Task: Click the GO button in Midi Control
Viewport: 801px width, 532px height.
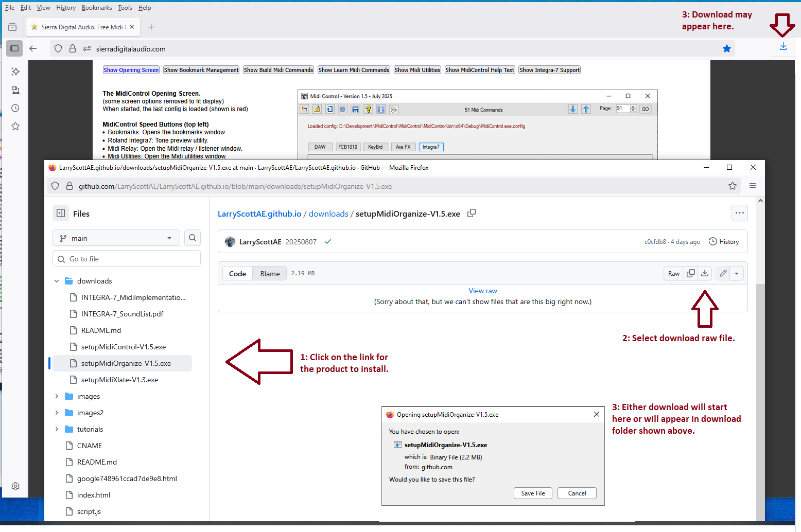Action: pyautogui.click(x=646, y=109)
